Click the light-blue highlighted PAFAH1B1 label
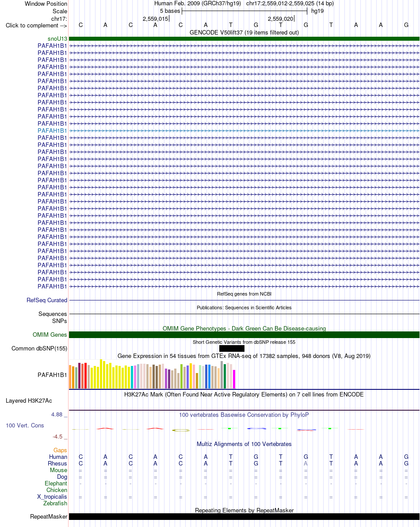This screenshot has height=527, width=420. [52, 131]
